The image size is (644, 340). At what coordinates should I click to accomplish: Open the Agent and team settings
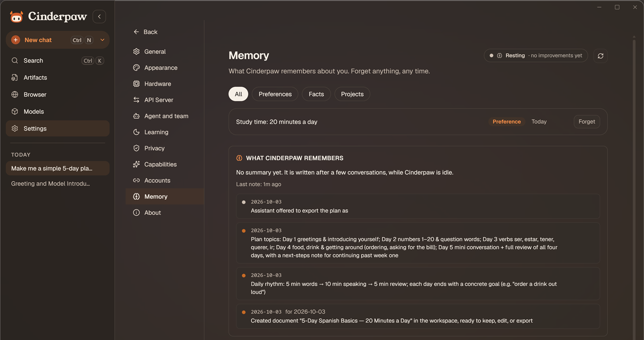tap(165, 116)
